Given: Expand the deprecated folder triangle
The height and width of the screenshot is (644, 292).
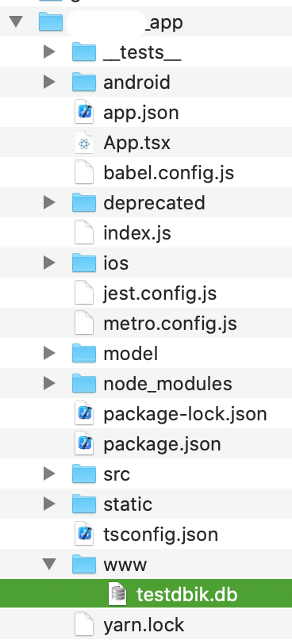Looking at the screenshot, I should (x=49, y=202).
